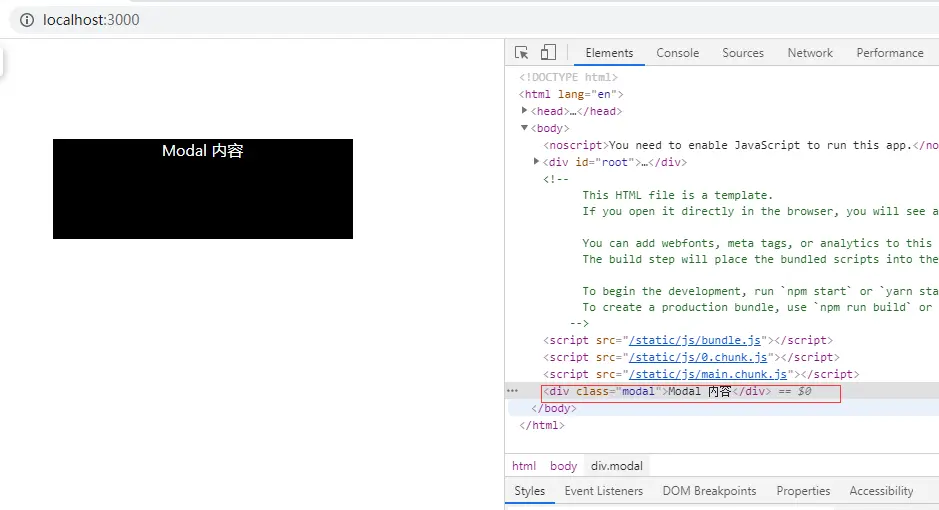The height and width of the screenshot is (510, 939).
Task: Select div.modal in the breadcrumb bar
Action: (x=617, y=466)
